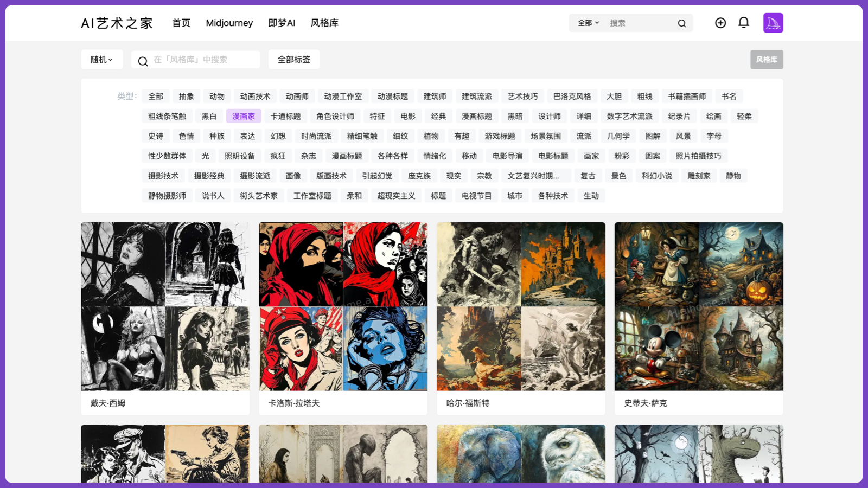Select the 时尚流派 tag
Screen dimensions: 868x488
point(316,136)
